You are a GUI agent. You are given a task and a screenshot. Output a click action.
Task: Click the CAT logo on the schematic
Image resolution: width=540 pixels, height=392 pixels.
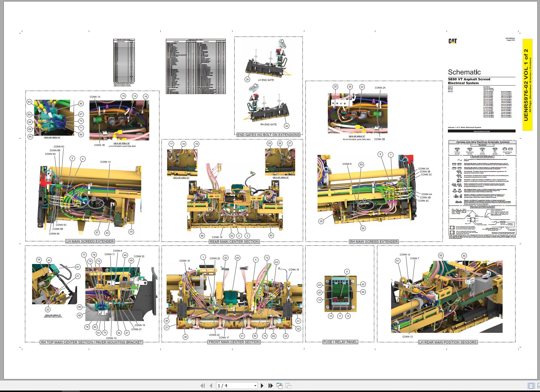[x=453, y=41]
